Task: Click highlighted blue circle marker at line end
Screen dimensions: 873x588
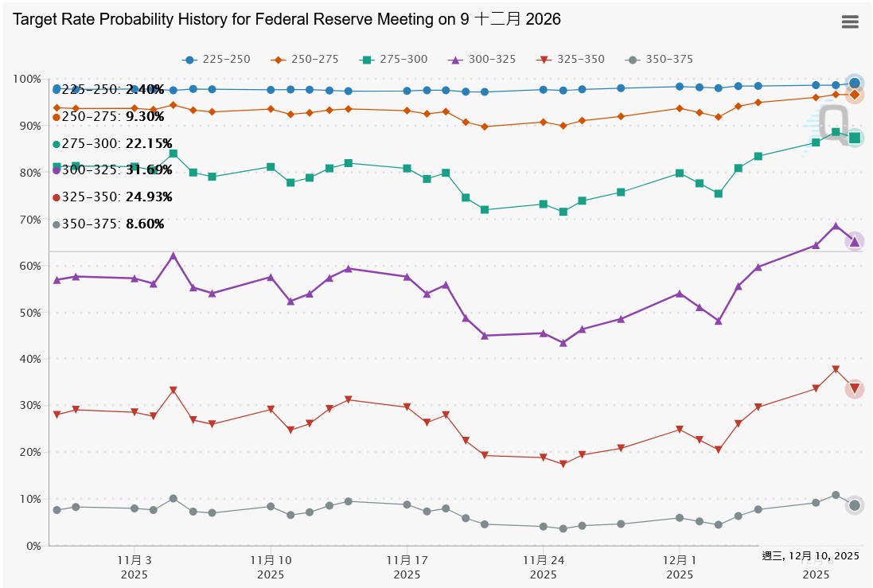Action: pos(854,84)
